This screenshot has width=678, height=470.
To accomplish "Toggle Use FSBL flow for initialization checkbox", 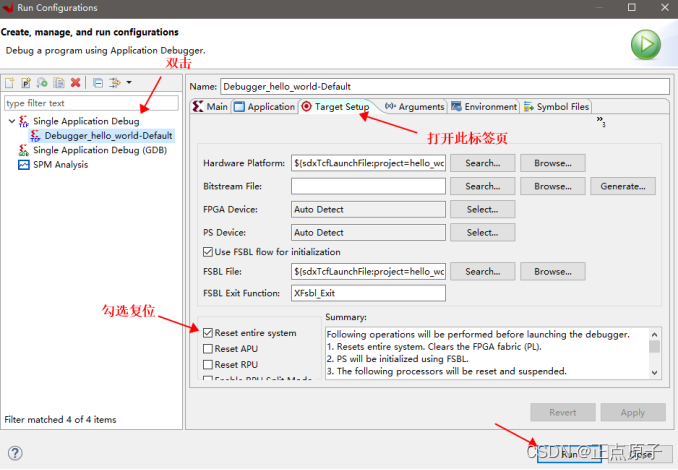I will point(208,252).
